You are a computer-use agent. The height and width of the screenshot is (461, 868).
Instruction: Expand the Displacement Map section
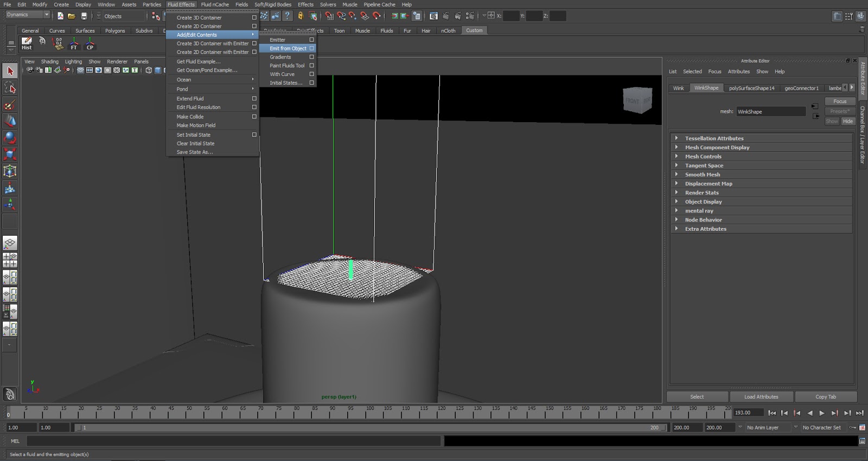[761, 184]
